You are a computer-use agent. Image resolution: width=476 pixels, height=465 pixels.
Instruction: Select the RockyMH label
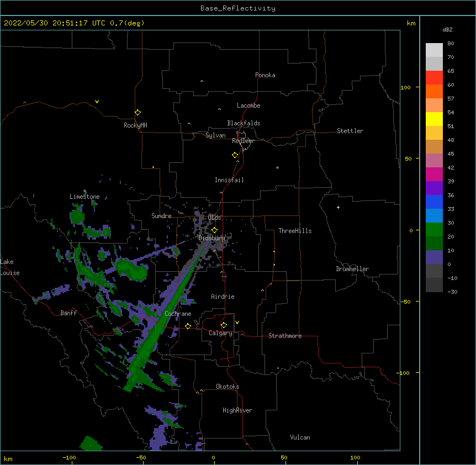135,125
